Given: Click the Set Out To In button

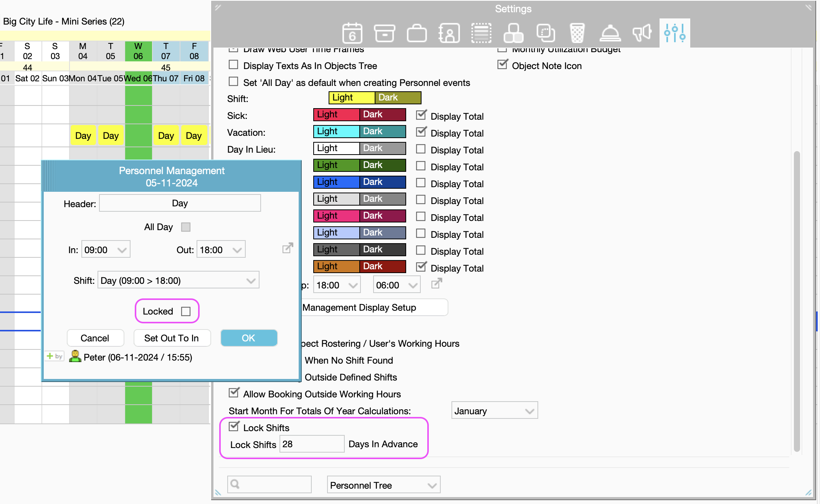Looking at the screenshot, I should click(x=172, y=338).
